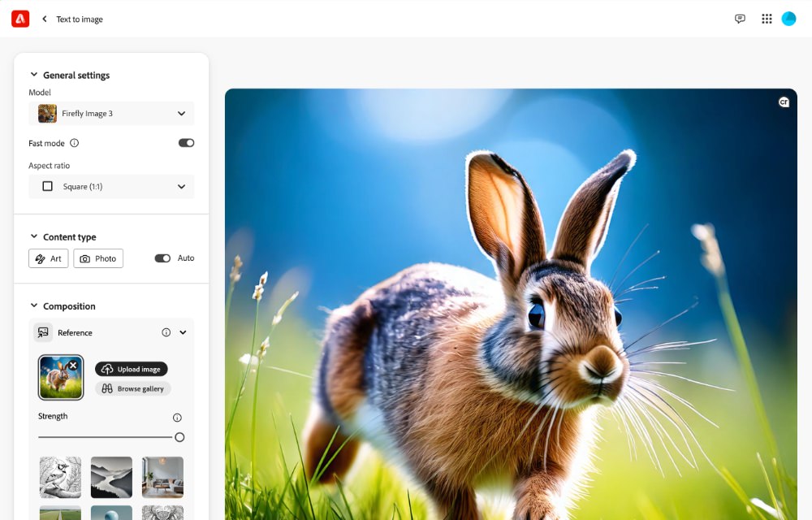Collapse the Composition section

[34, 305]
